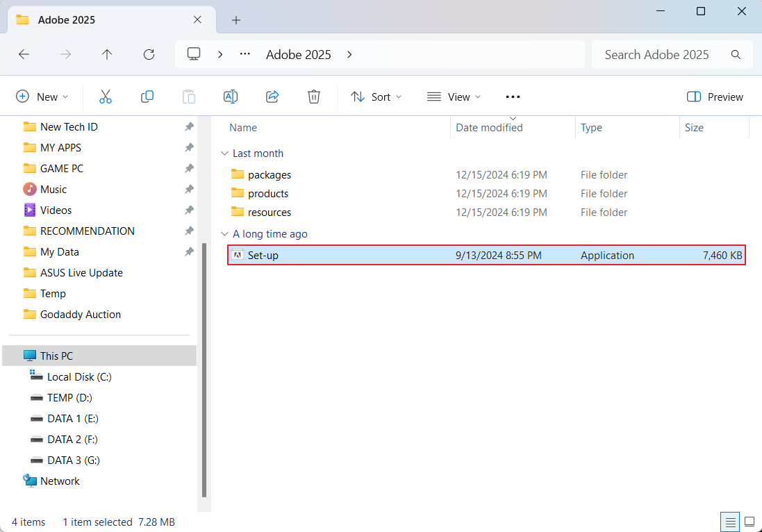Click the monitor icon in address bar

click(194, 54)
